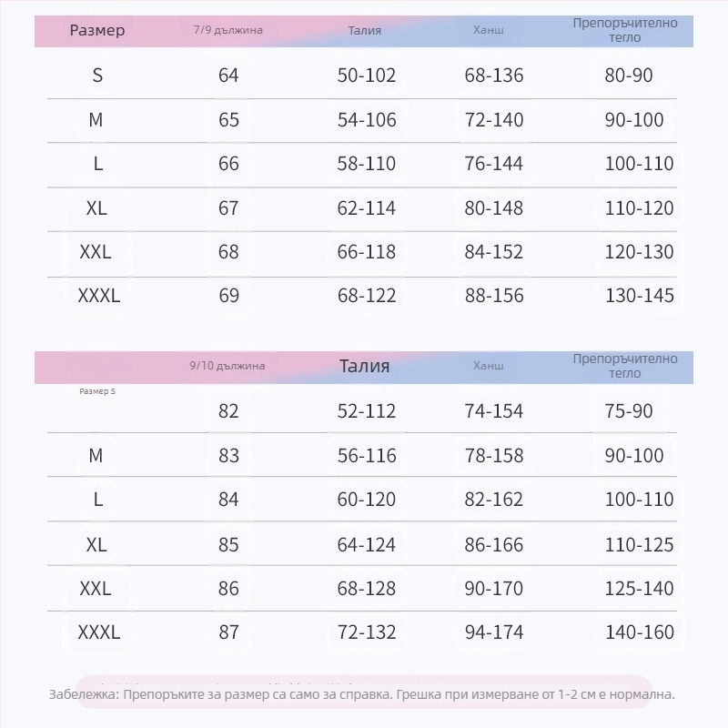Click the Забележка note text at bottom
This screenshot has height=728, width=728.
pyautogui.click(x=361, y=694)
